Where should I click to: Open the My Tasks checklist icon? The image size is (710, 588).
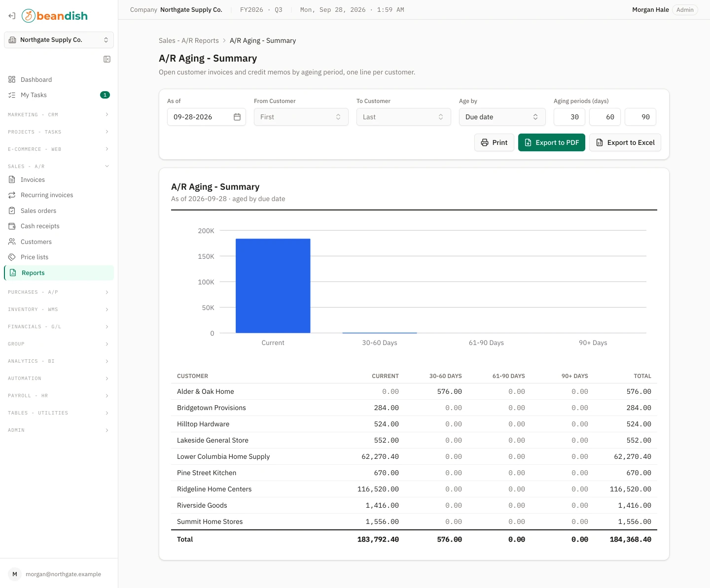tap(12, 95)
